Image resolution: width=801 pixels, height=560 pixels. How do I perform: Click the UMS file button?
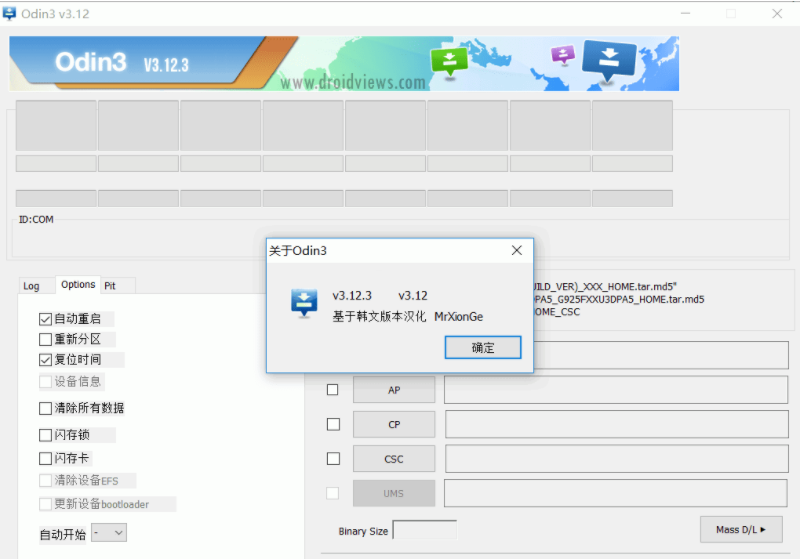394,494
